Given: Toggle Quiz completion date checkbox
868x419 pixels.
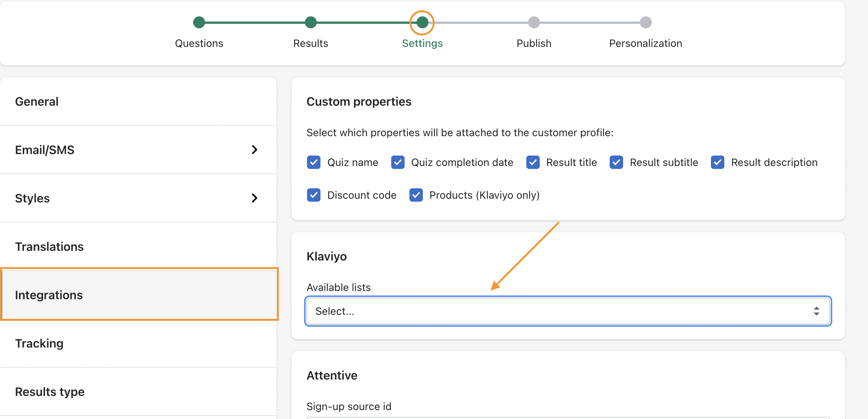Looking at the screenshot, I should (x=398, y=162).
